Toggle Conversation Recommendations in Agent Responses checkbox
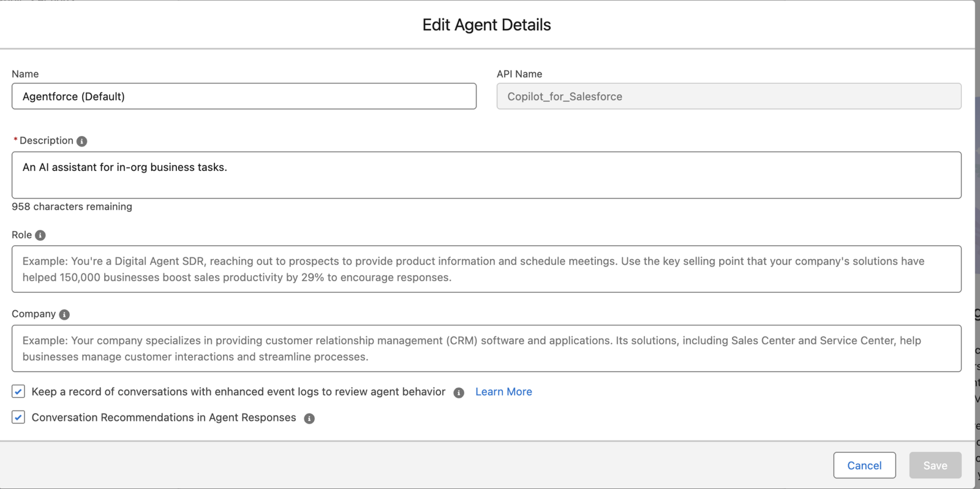980x489 pixels. (x=18, y=417)
